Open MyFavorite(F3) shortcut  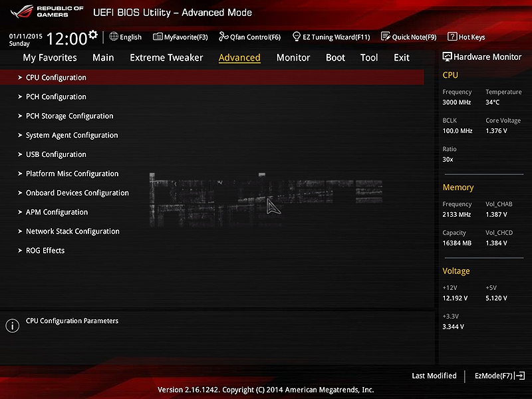click(x=180, y=37)
